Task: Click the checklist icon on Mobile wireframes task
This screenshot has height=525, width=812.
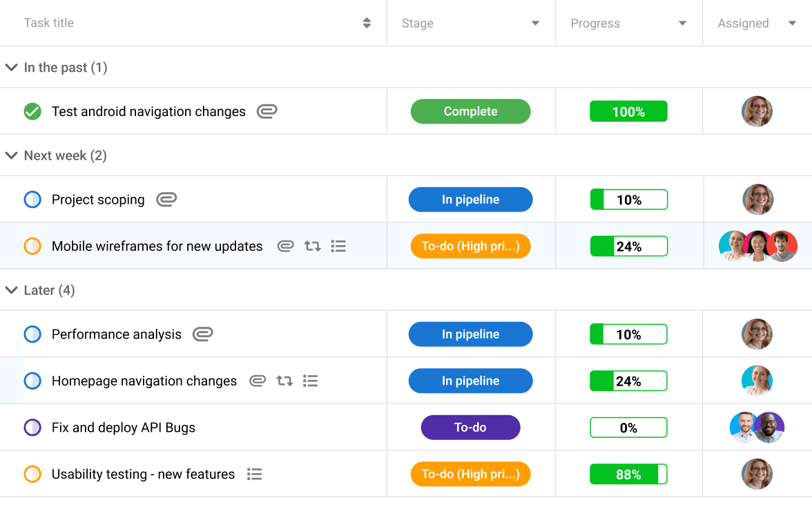Action: tap(338, 246)
